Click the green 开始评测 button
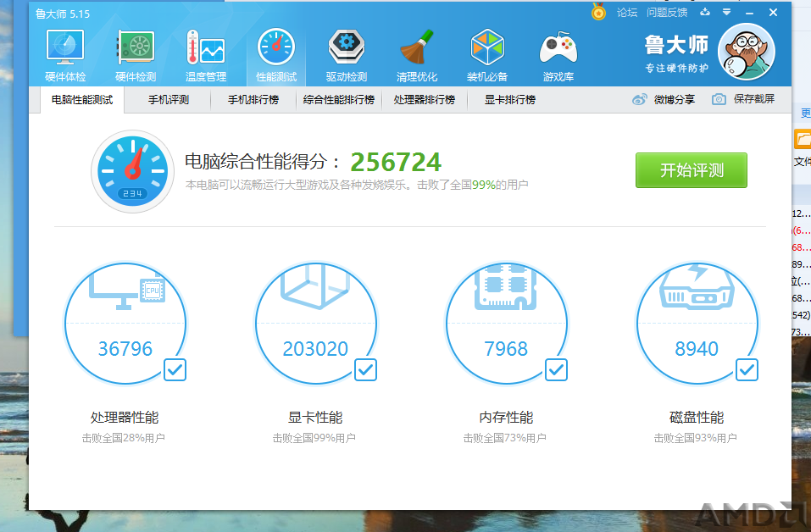The height and width of the screenshot is (532, 811). click(x=692, y=170)
